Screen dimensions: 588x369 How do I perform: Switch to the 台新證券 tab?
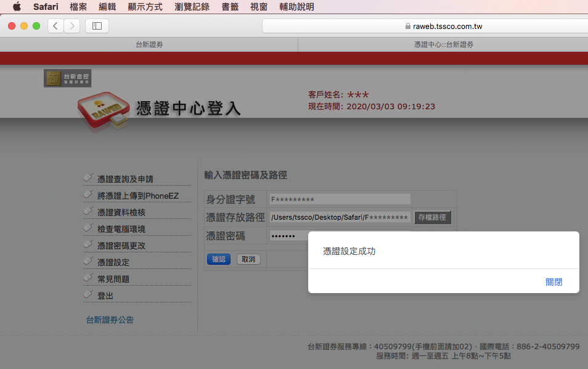pyautogui.click(x=149, y=44)
